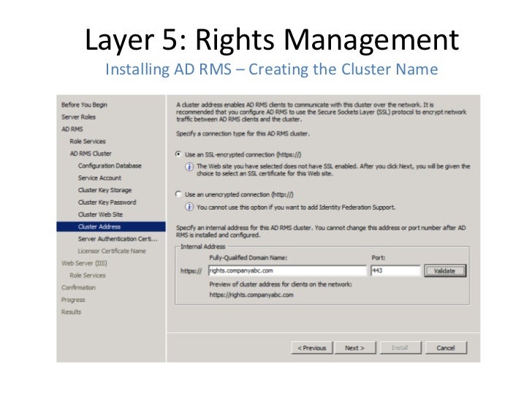Select the Cluster Web Site step
532x399 pixels.
click(100, 215)
